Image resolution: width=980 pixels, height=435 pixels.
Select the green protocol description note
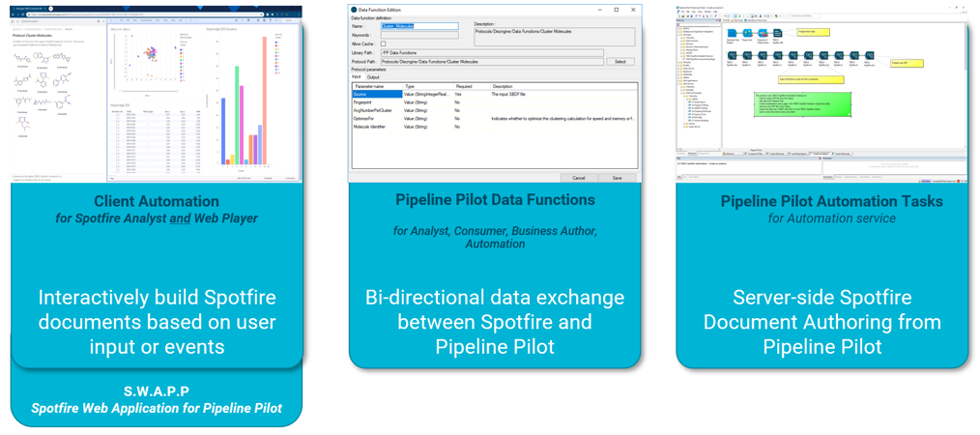click(x=802, y=104)
